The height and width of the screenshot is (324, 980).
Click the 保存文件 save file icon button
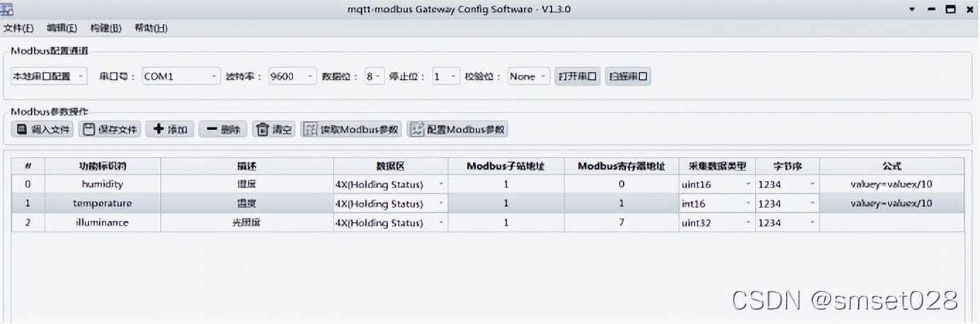click(109, 129)
